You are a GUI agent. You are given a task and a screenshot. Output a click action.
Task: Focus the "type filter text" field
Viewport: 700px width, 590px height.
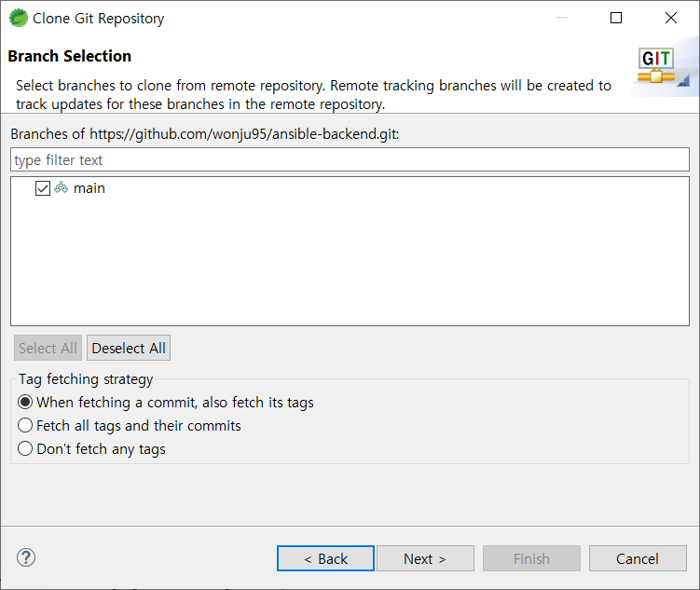[350, 160]
